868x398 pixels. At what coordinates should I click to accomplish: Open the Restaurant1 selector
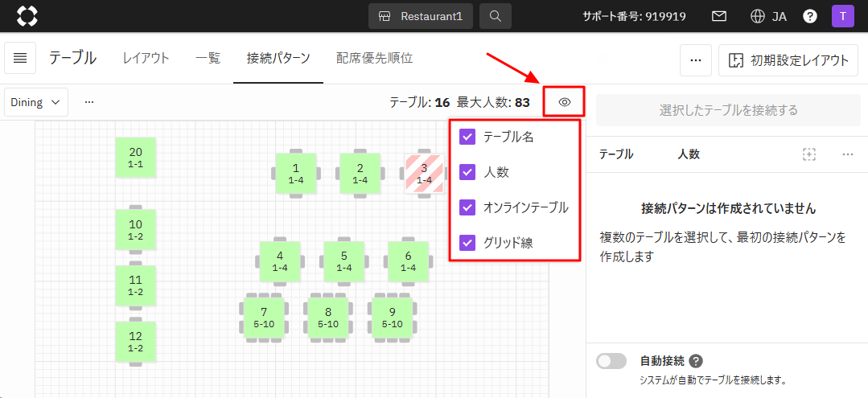[421, 16]
